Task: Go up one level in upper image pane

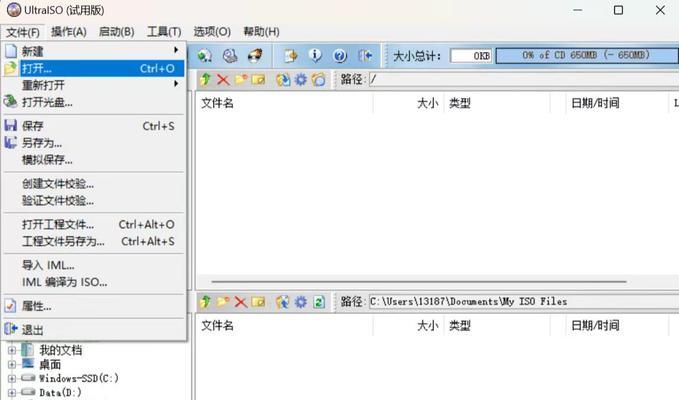Action: click(206, 79)
